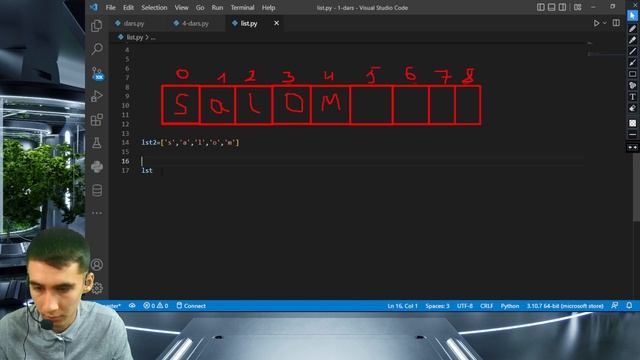Click the line thickness icon in annotation toolbar

click(632, 134)
